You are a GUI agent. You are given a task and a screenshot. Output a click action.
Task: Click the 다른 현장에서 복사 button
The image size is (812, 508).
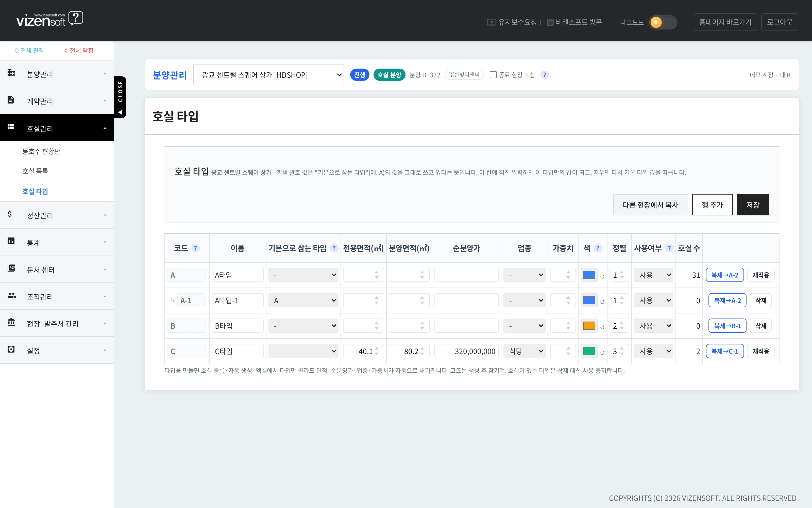(x=650, y=205)
